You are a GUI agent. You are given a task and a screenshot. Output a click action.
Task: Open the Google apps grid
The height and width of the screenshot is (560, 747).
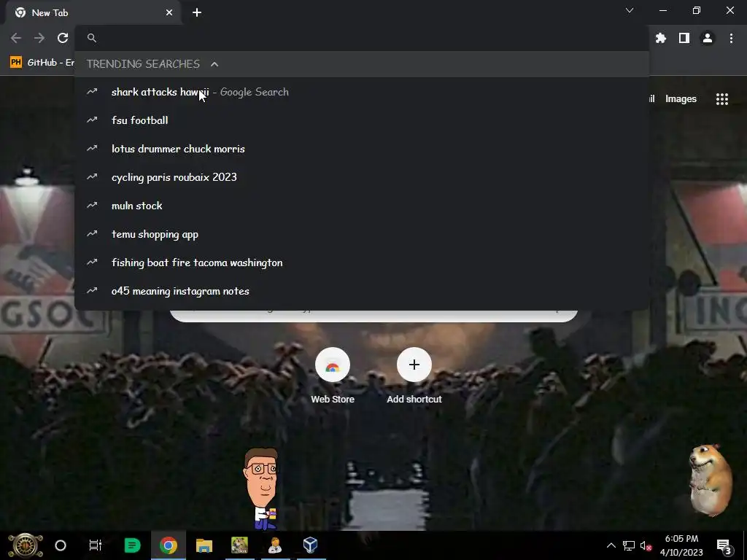[x=722, y=99]
